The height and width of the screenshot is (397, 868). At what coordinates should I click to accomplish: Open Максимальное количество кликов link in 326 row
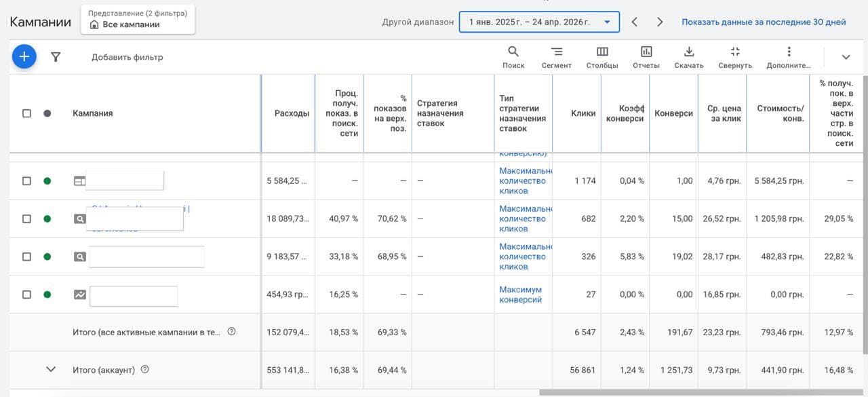[x=526, y=257]
